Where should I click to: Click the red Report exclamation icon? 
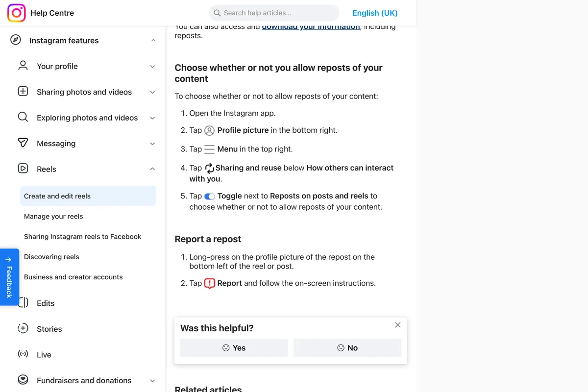209,283
